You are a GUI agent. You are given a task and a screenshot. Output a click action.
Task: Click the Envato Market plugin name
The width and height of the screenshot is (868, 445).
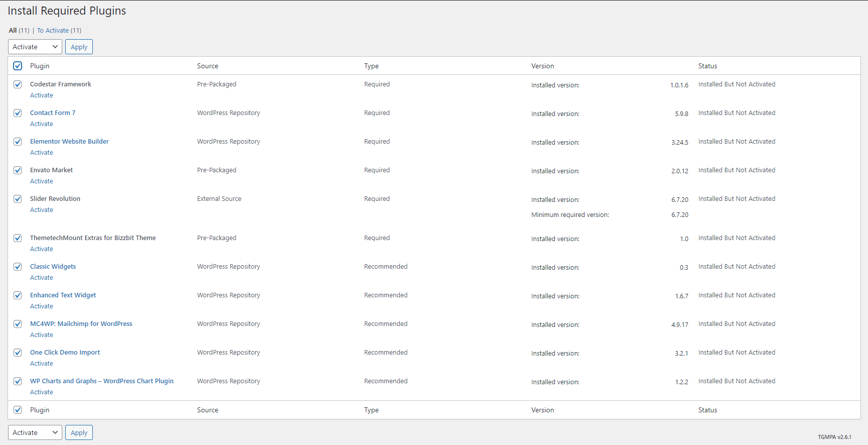(52, 170)
